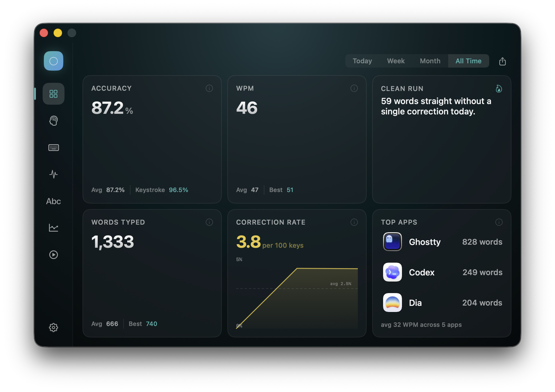Switch to the Today time filter
The image size is (555, 392).
(362, 61)
